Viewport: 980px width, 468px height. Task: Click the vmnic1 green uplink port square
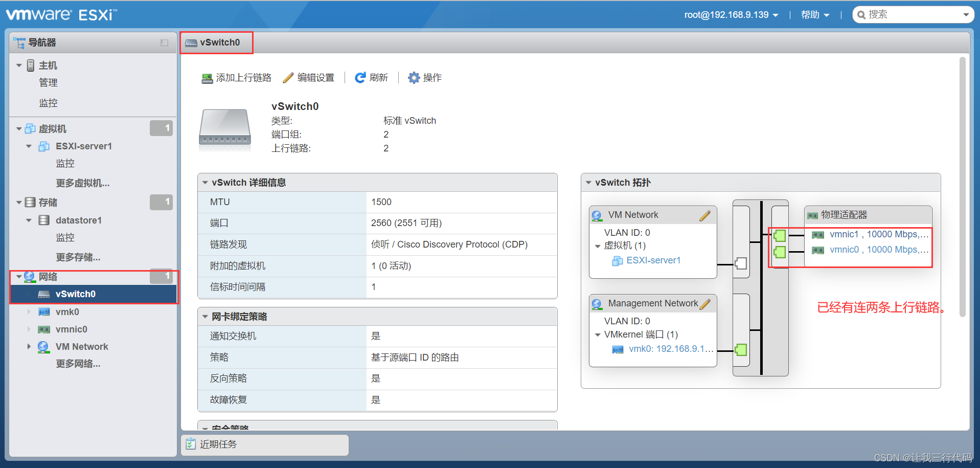pos(780,236)
